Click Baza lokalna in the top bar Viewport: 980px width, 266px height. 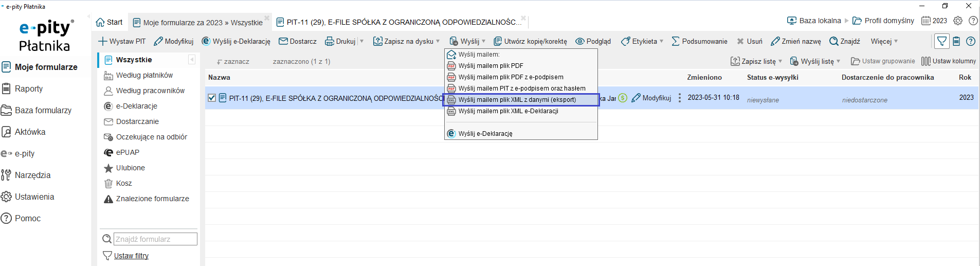click(814, 21)
